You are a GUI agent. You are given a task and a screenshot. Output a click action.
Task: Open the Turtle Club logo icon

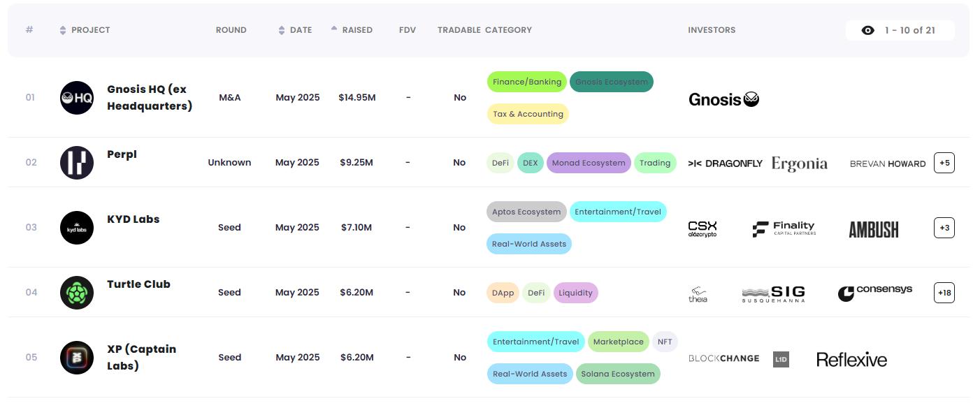click(x=77, y=293)
